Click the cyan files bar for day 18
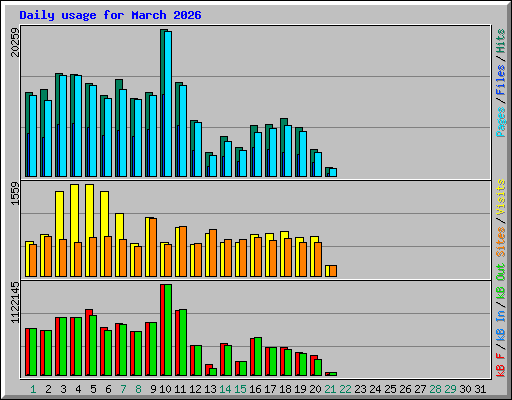 [x=288, y=151]
